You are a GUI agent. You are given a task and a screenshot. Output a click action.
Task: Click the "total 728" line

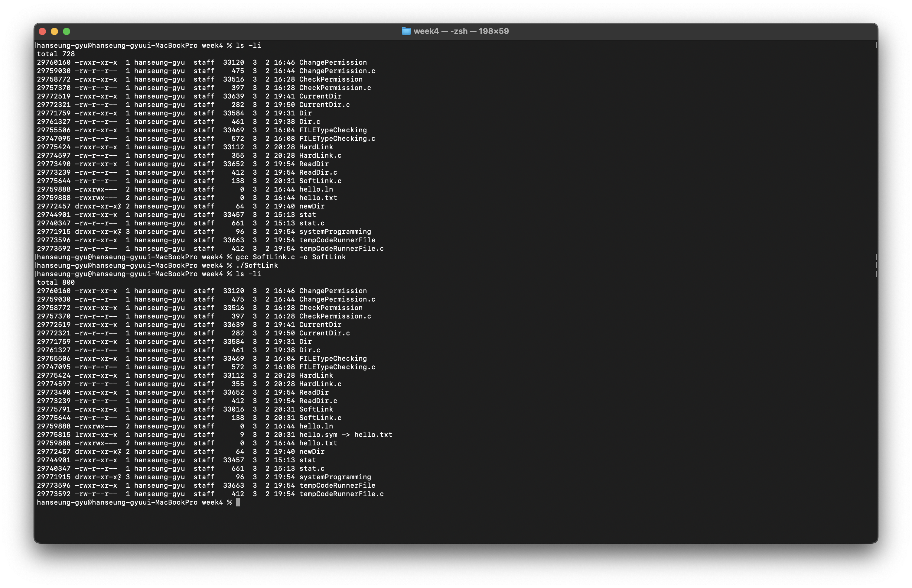pos(56,54)
